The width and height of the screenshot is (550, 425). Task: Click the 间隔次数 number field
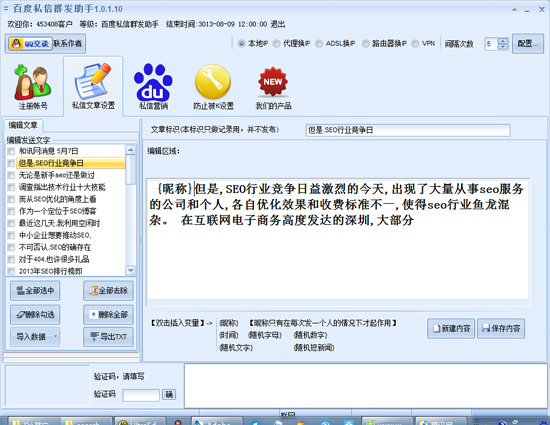[x=491, y=44]
